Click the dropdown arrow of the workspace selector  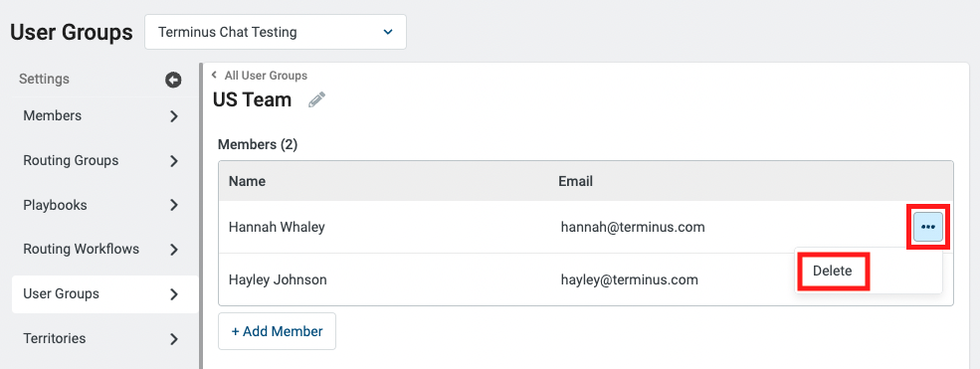point(388,32)
